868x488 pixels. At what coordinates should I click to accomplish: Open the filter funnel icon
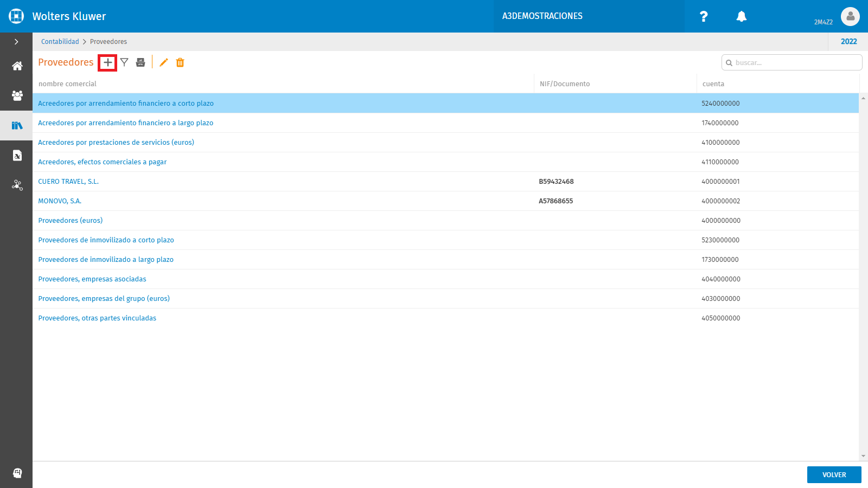(124, 62)
